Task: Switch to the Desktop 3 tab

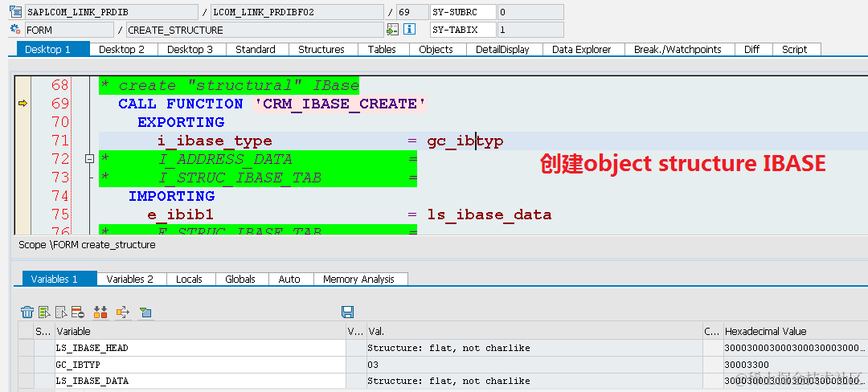Action: pos(190,49)
